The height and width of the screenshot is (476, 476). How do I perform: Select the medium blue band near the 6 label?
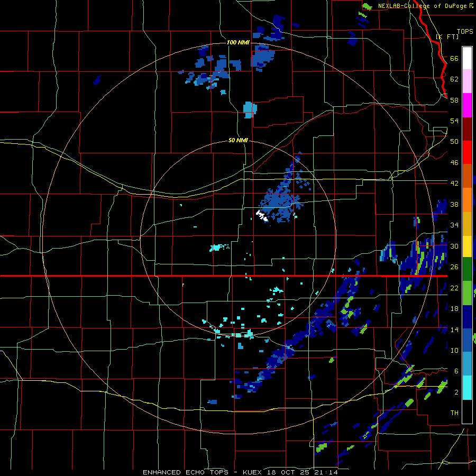tap(467, 364)
